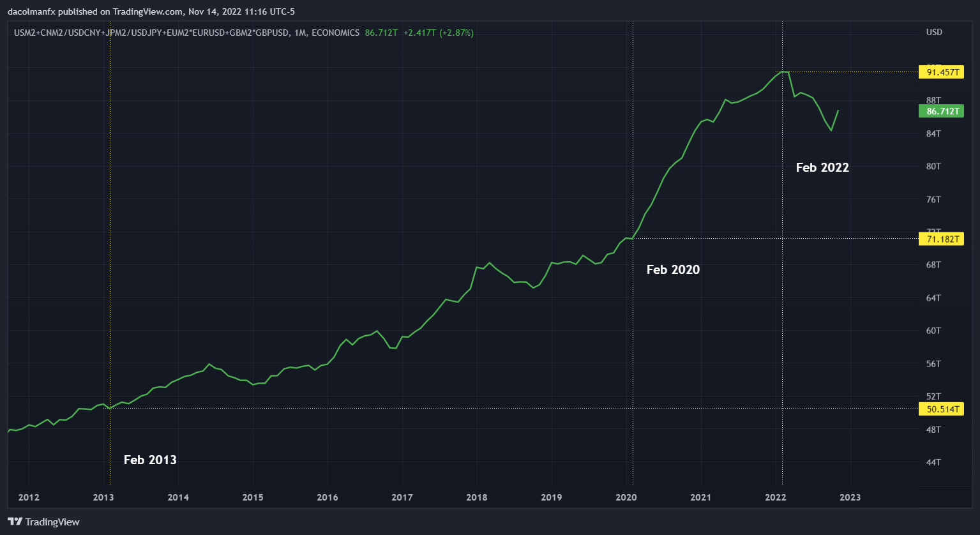Click the TradingView logo at bottom left

[x=43, y=522]
